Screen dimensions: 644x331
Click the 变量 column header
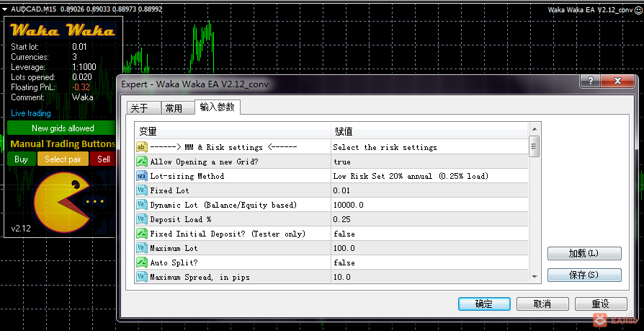[233, 131]
